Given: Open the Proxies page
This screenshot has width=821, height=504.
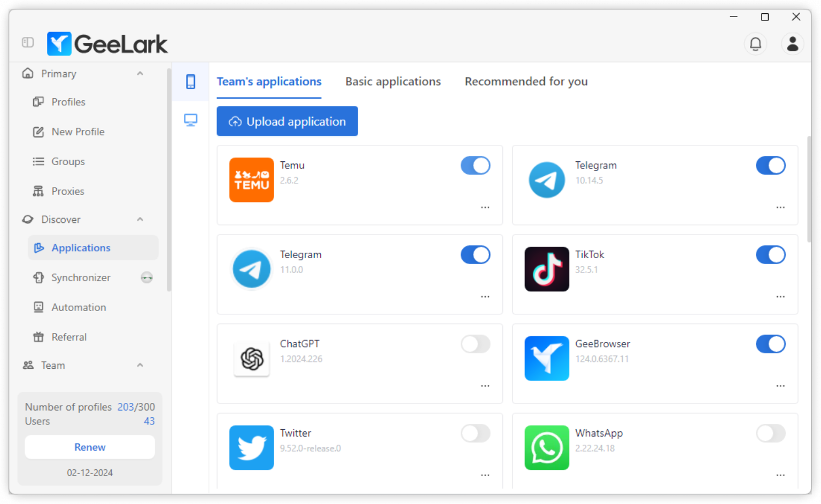Looking at the screenshot, I should point(93,191).
